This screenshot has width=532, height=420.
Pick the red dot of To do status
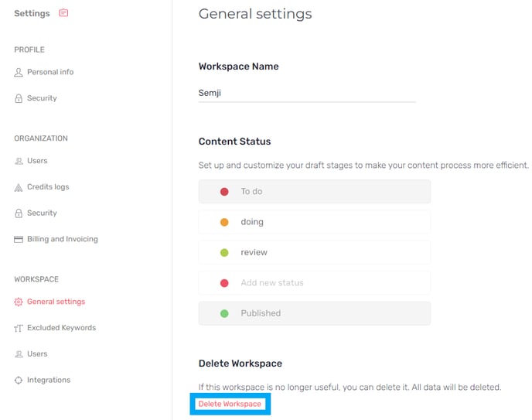224,192
